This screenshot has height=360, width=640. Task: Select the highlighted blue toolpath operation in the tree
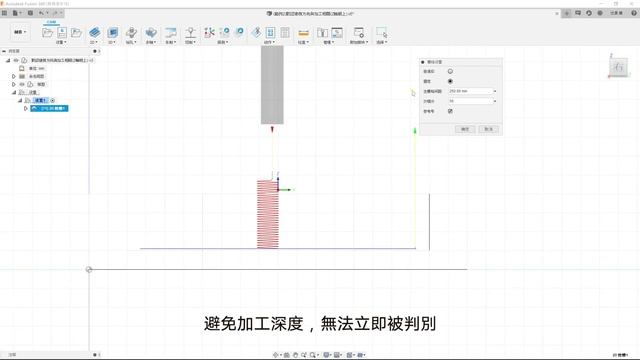[49, 108]
